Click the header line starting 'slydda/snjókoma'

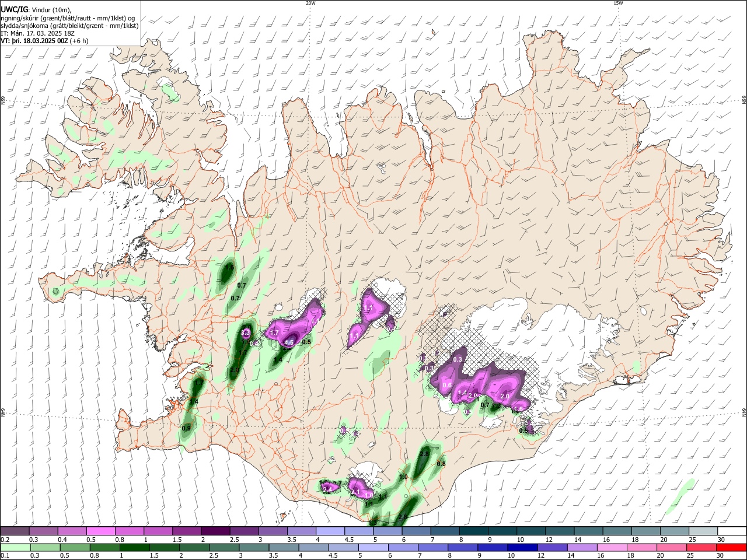coord(70,26)
